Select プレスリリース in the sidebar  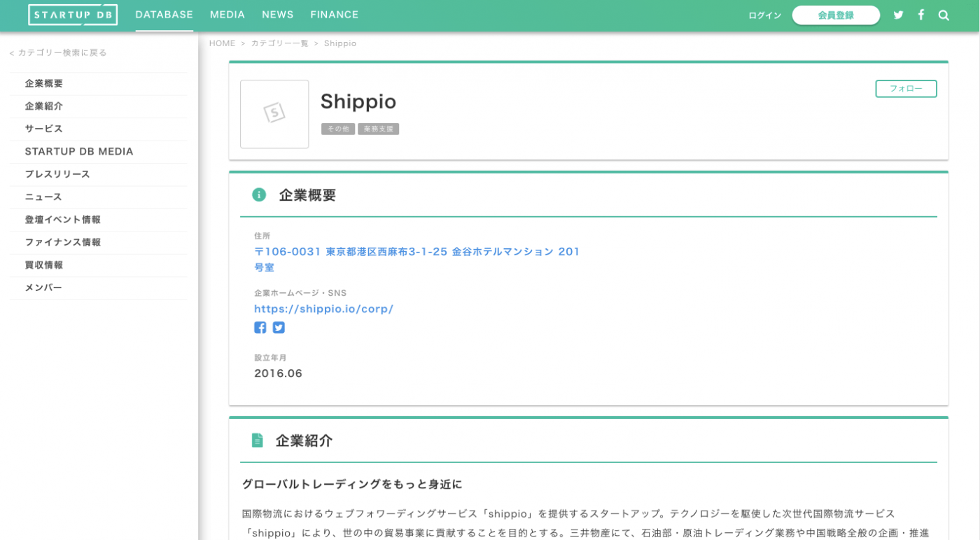tap(98, 174)
